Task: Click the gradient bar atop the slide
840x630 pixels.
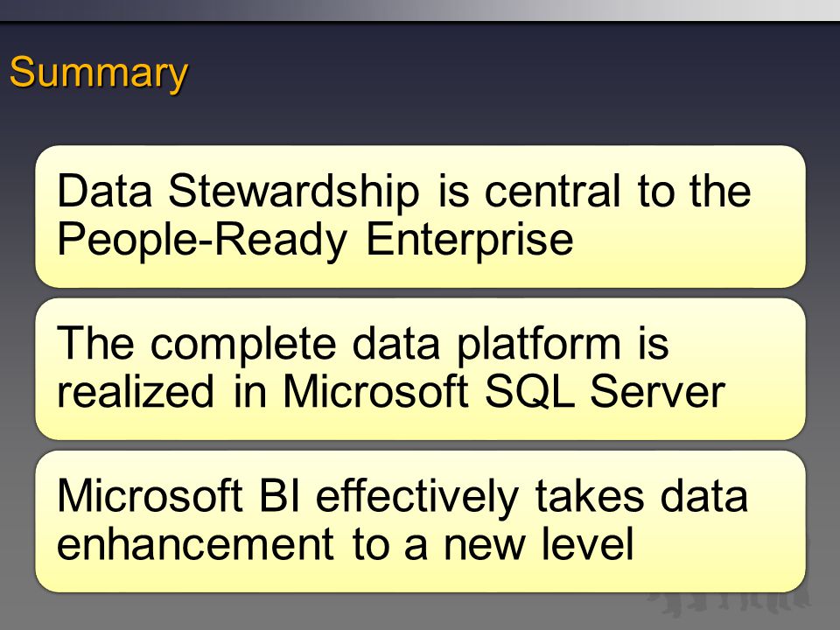Action: [420, 10]
